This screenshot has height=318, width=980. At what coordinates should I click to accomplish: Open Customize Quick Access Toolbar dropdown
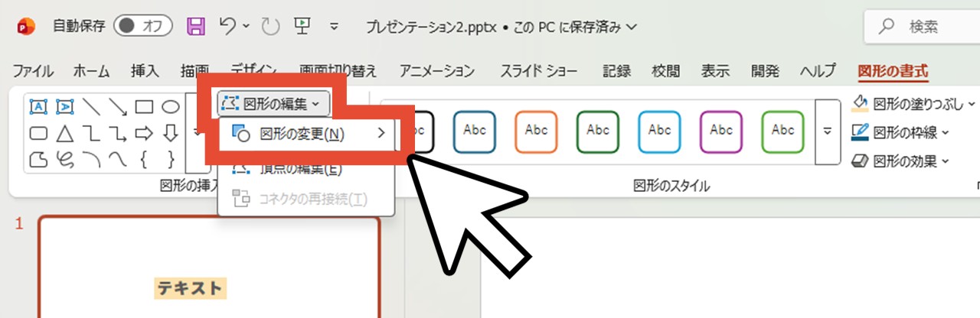tap(334, 28)
